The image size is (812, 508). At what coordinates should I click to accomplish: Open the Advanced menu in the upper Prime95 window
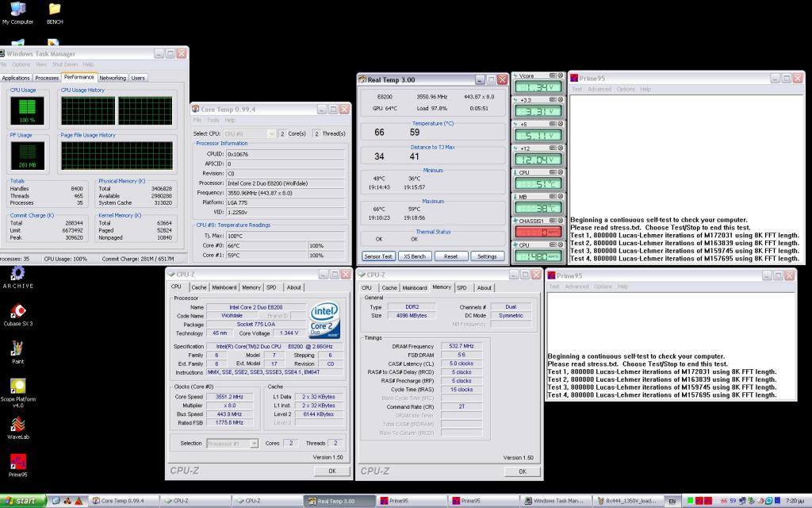(x=599, y=89)
